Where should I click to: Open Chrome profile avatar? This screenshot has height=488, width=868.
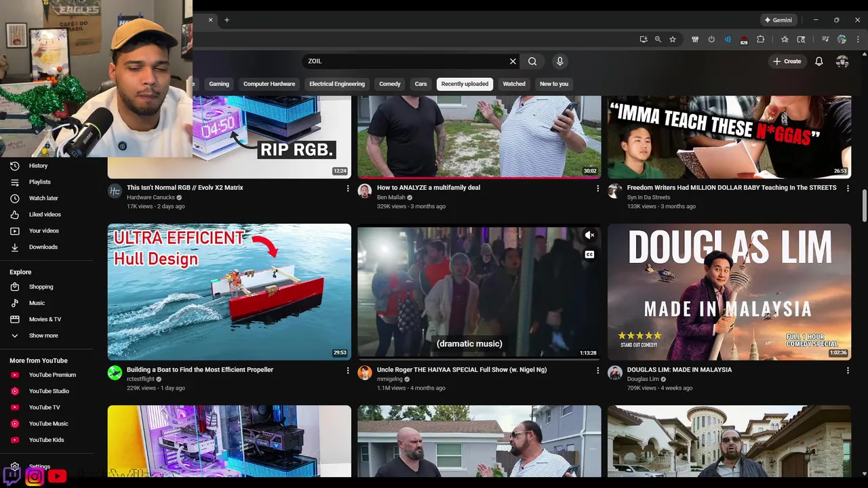pyautogui.click(x=842, y=39)
